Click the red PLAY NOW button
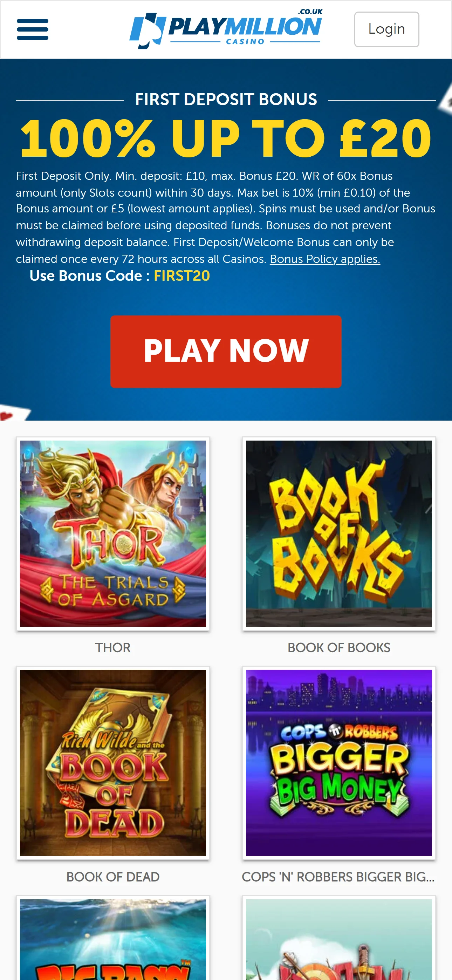Image resolution: width=452 pixels, height=980 pixels. pyautogui.click(x=226, y=351)
